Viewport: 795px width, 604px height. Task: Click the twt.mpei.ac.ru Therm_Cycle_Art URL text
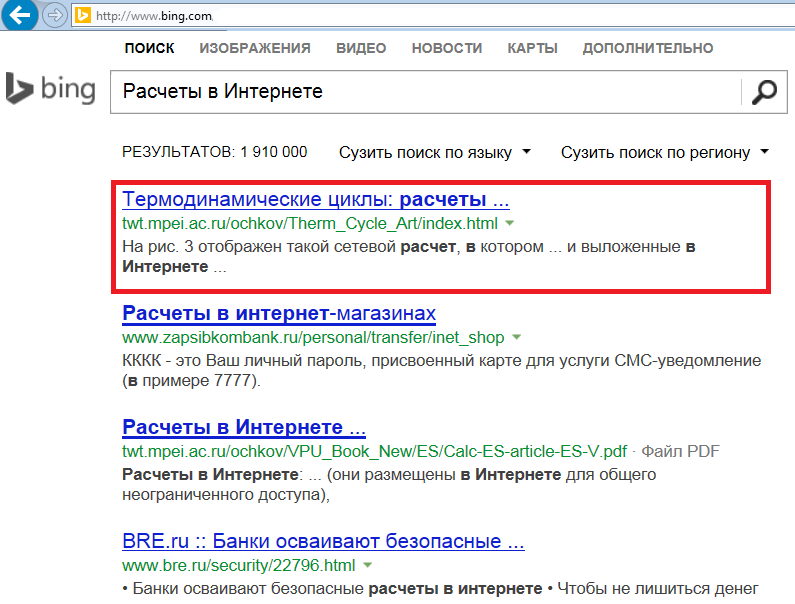310,223
